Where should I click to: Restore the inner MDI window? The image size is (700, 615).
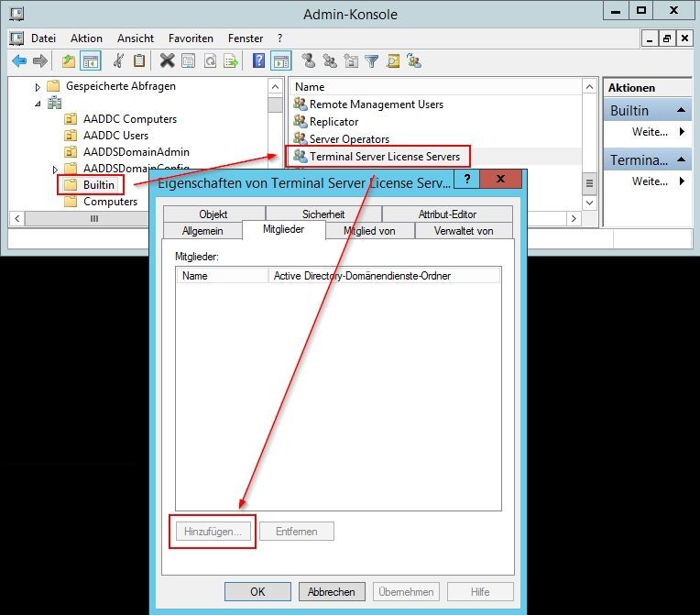667,38
